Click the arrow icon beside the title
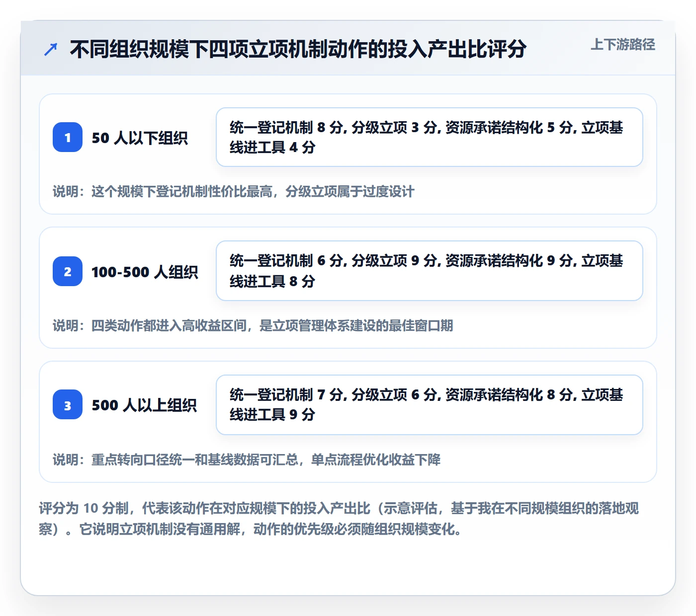The height and width of the screenshot is (616, 696). click(51, 50)
